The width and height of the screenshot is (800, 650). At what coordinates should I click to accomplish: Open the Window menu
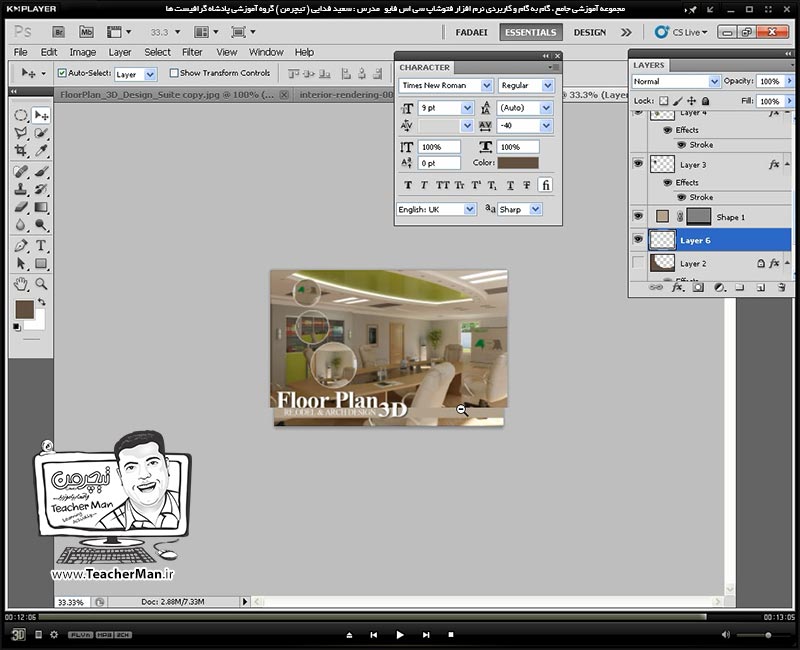(266, 52)
